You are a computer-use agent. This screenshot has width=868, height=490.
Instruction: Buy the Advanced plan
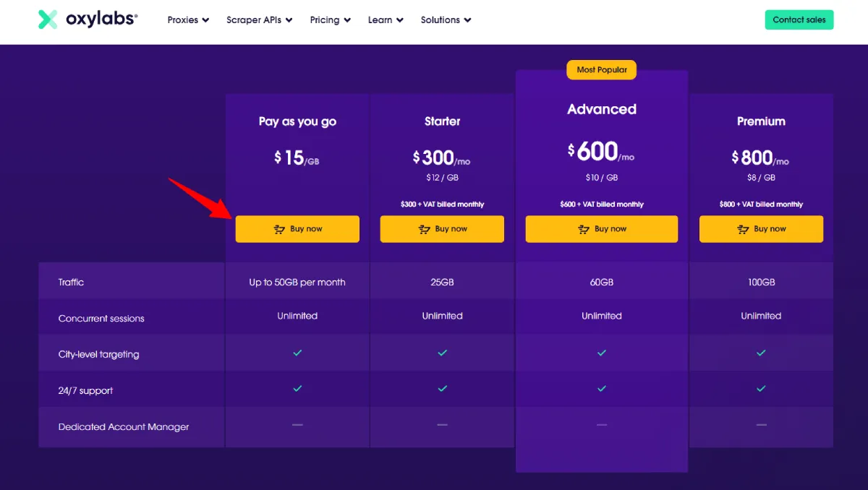602,229
